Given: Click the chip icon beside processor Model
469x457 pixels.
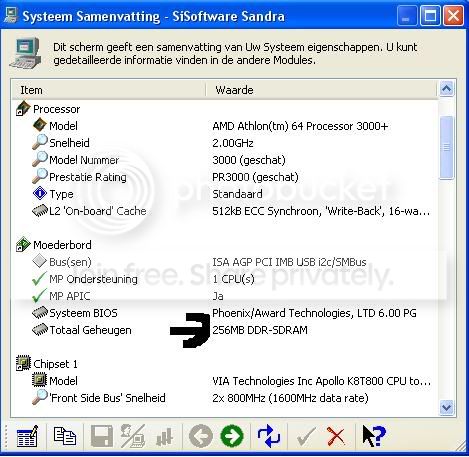Looking at the screenshot, I should coord(40,125).
